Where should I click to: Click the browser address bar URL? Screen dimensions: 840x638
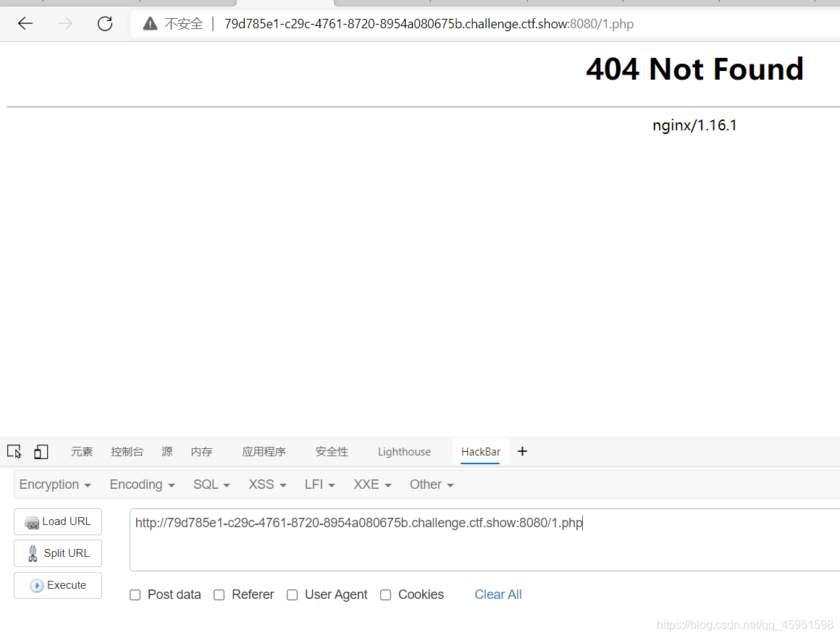pyautogui.click(x=429, y=24)
